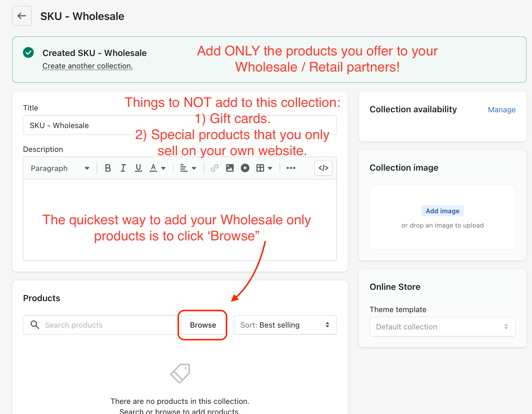Open the Manage collection availability link
Viewport: 532px width, 414px height.
[502, 110]
